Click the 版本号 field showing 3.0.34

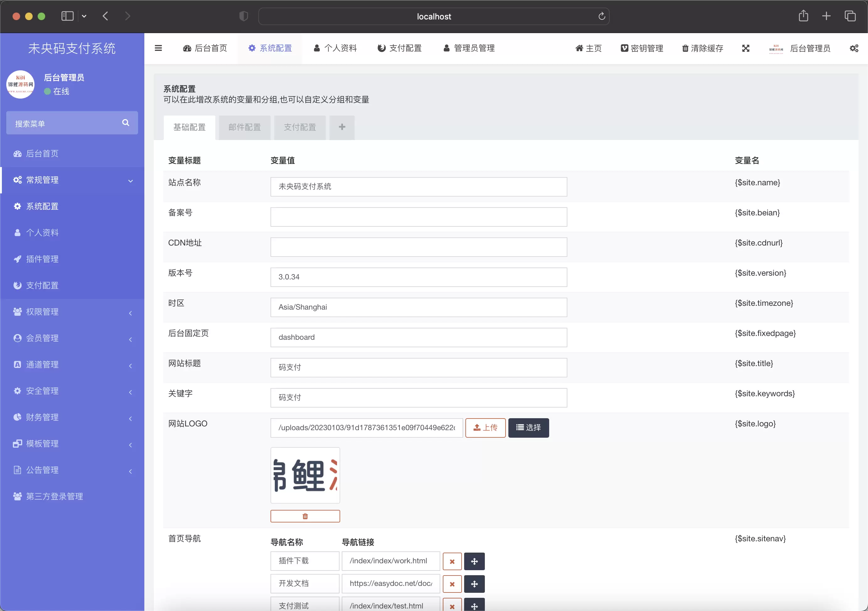[419, 277]
